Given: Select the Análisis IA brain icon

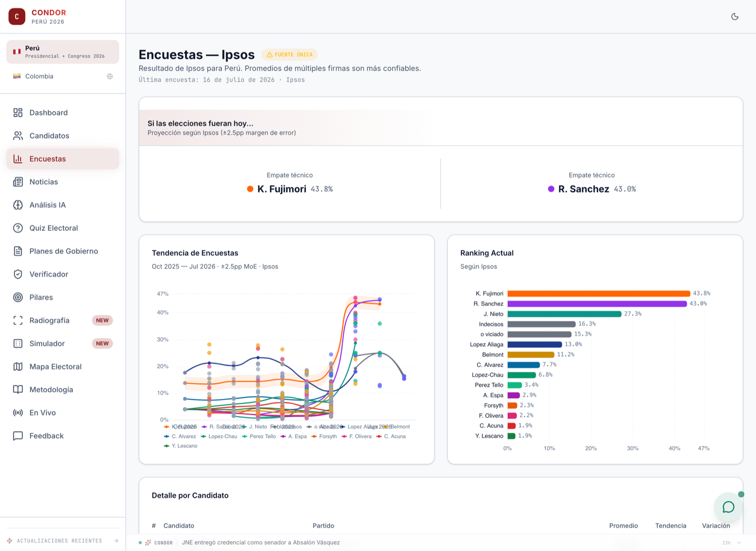Looking at the screenshot, I should pos(18,205).
